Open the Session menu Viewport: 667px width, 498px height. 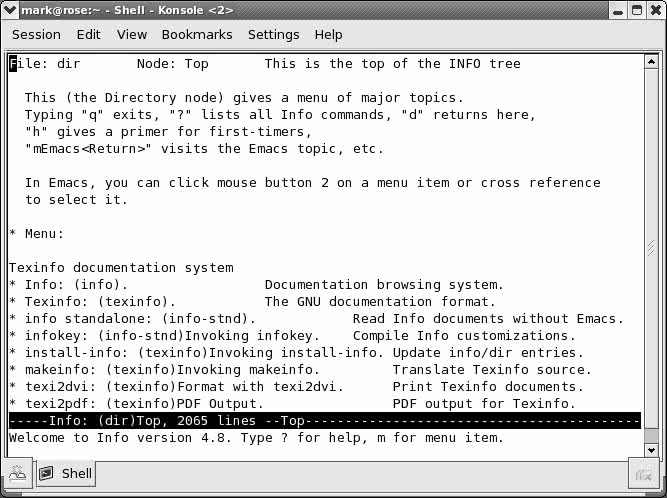tap(36, 34)
